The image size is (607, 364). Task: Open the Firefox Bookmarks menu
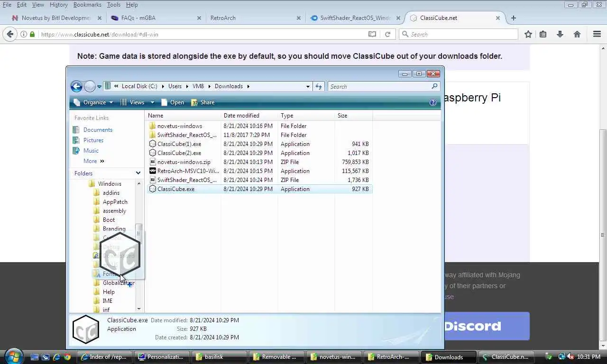[x=87, y=5]
